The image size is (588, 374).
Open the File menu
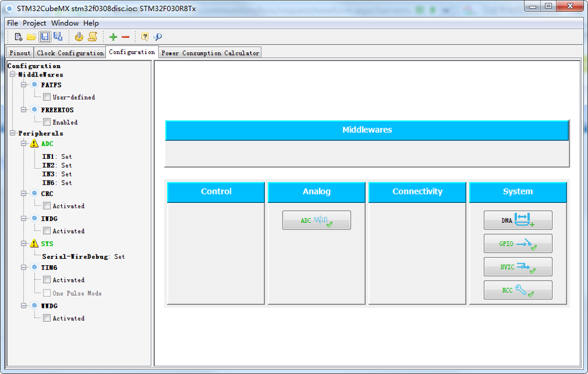pos(12,24)
